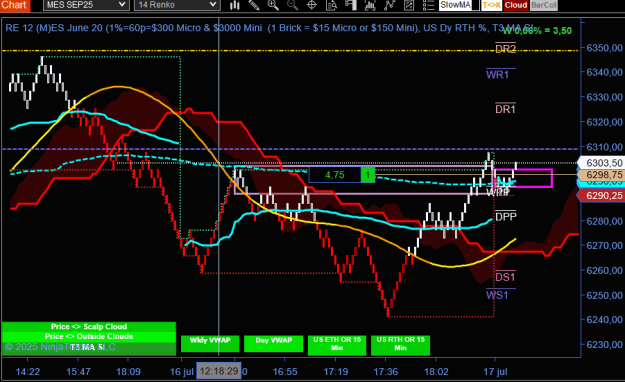Screen dimensions: 625x382
Task: Open the strategies line-graph icon
Action: [x=389, y=5]
